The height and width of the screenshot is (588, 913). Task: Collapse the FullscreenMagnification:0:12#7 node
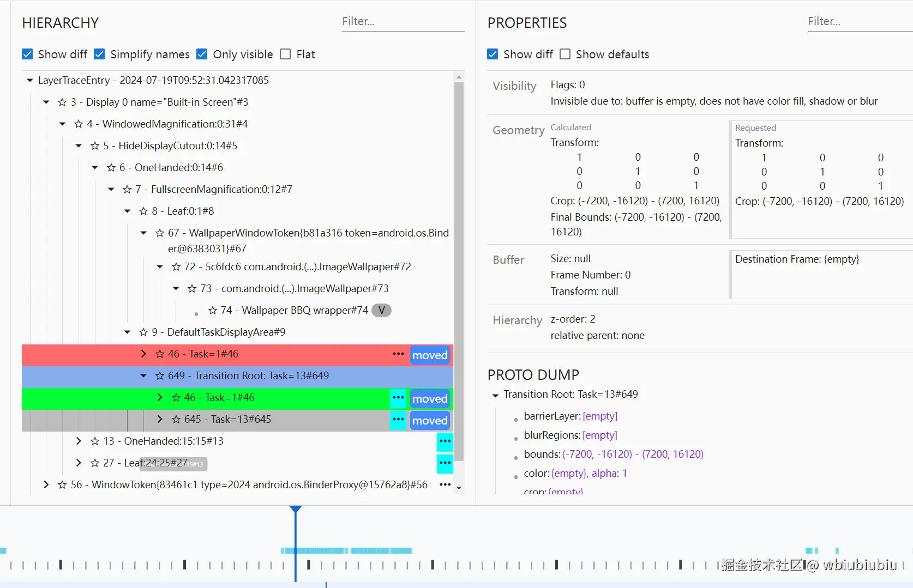pos(111,190)
